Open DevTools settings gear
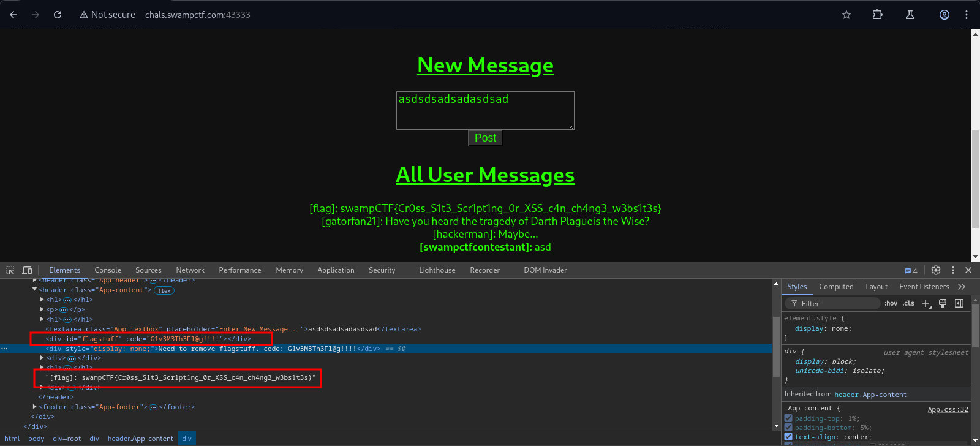The height and width of the screenshot is (446, 980). click(x=936, y=270)
